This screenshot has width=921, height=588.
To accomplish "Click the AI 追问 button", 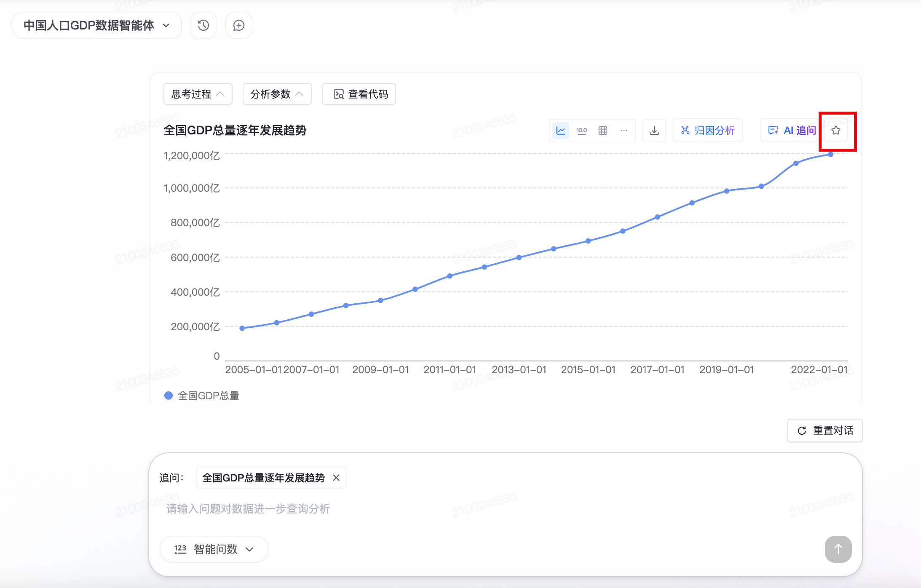I will [x=792, y=131].
